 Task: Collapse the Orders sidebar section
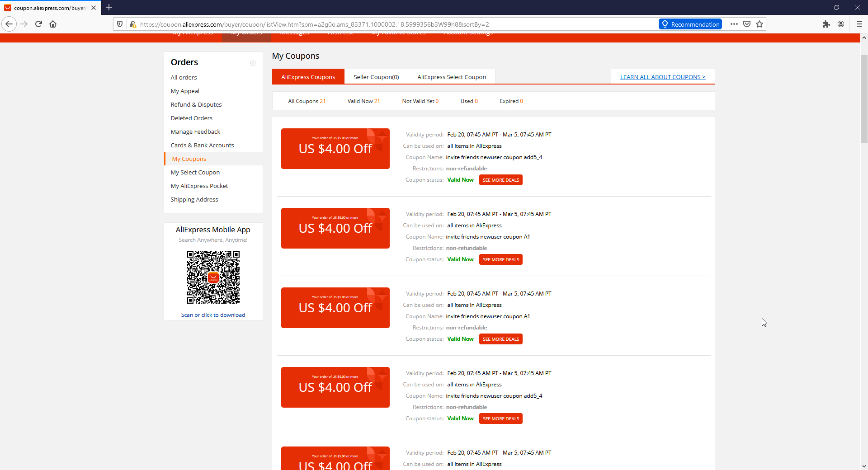253,63
